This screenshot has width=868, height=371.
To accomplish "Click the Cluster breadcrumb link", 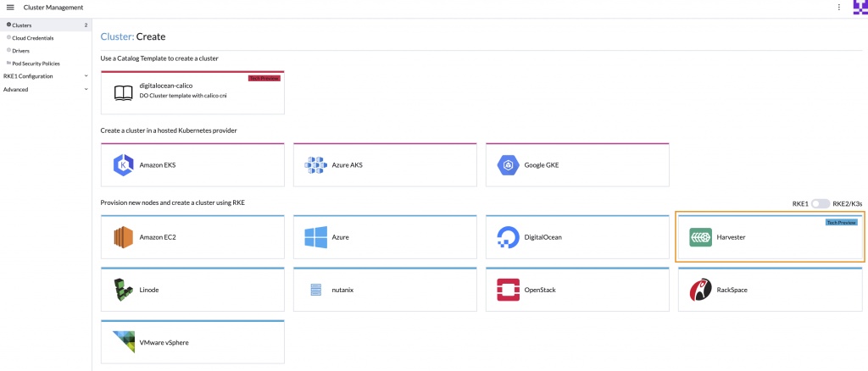I will tap(116, 37).
